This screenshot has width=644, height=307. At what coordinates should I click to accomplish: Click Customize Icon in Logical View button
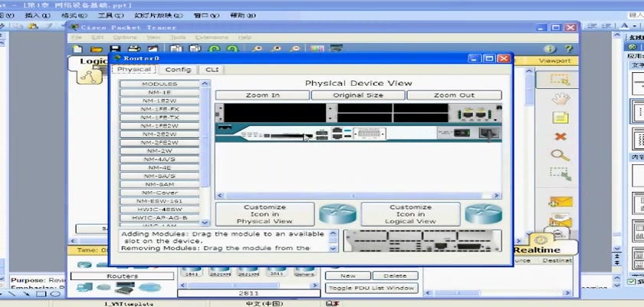pyautogui.click(x=410, y=213)
